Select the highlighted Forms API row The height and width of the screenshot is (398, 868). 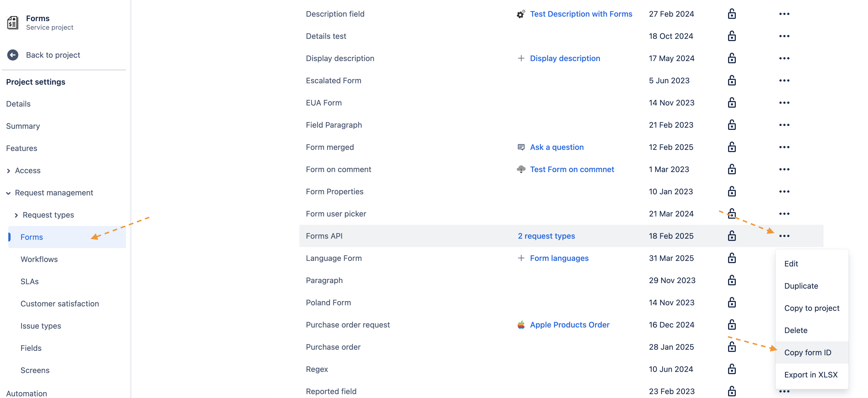point(404,236)
